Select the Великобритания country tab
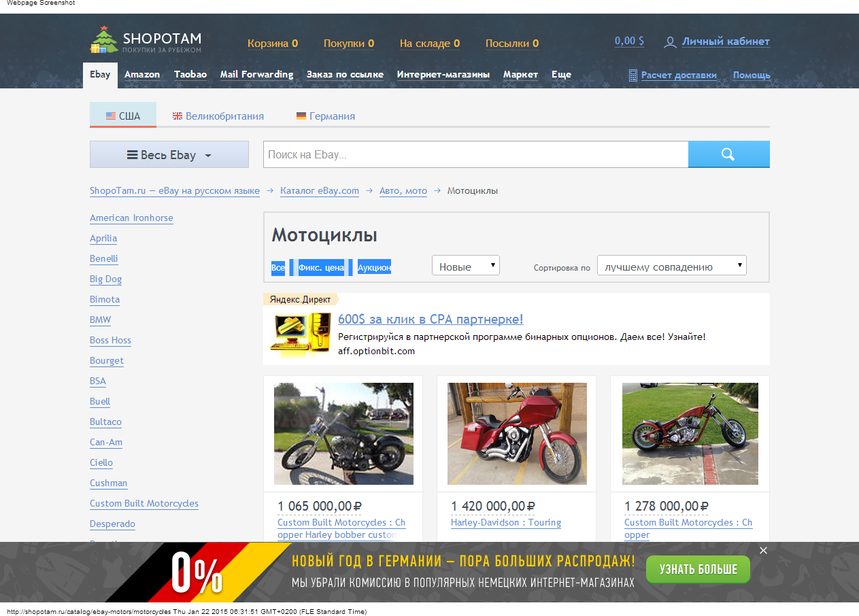 [x=218, y=116]
